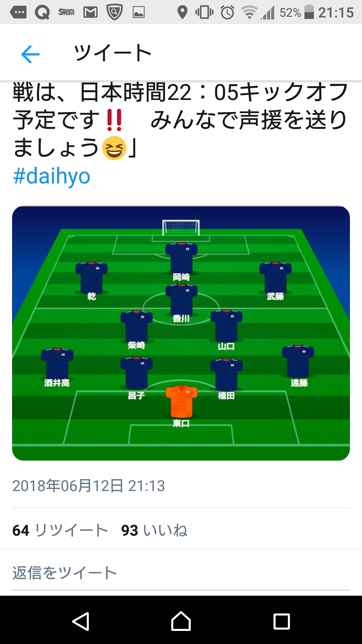Tap the Wi-Fi status icon
362x644 pixels.
pos(249,13)
